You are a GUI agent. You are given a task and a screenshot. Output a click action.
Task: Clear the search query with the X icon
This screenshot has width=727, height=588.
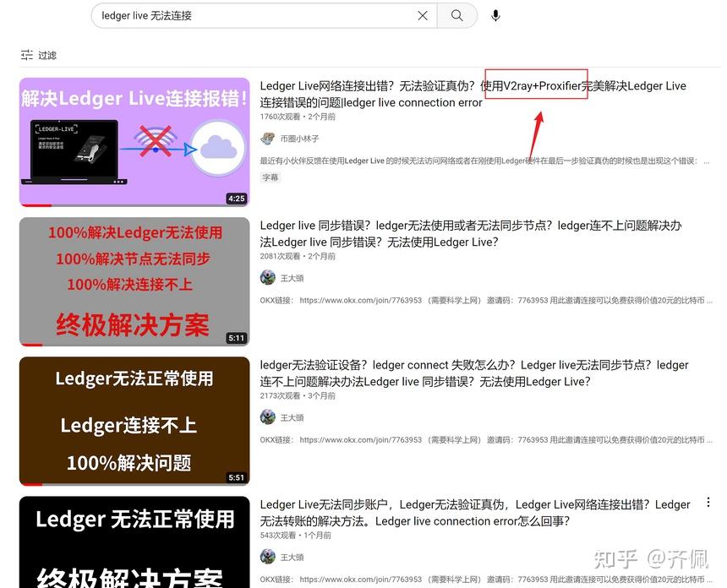(423, 15)
